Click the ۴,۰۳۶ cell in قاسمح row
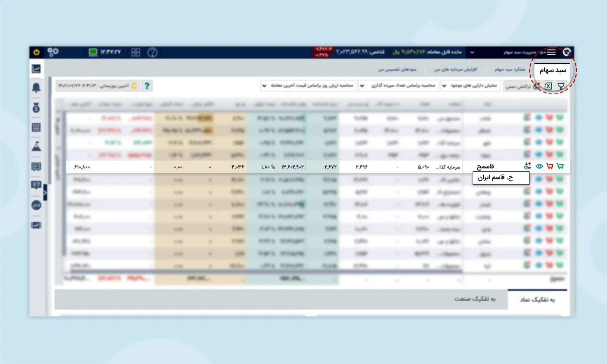The width and height of the screenshot is (607, 364). pyautogui.click(x=238, y=167)
